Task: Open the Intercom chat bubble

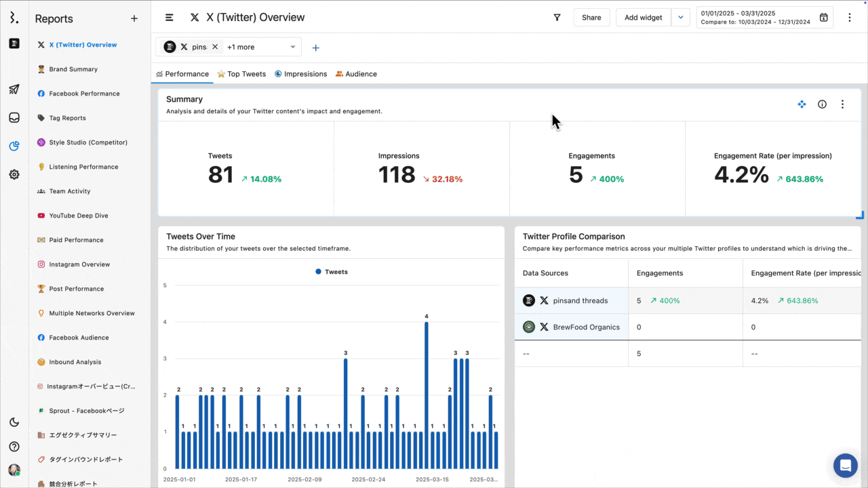Action: pyautogui.click(x=845, y=466)
